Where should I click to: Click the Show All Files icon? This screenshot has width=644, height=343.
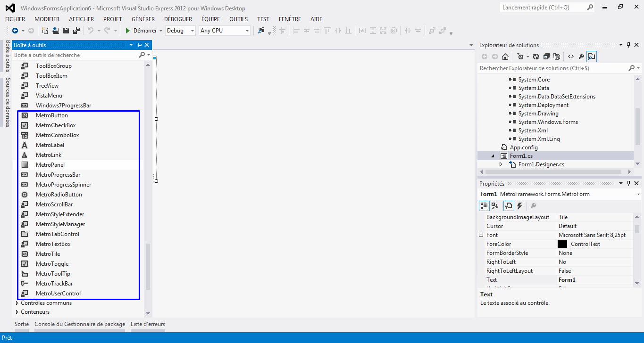tap(557, 57)
